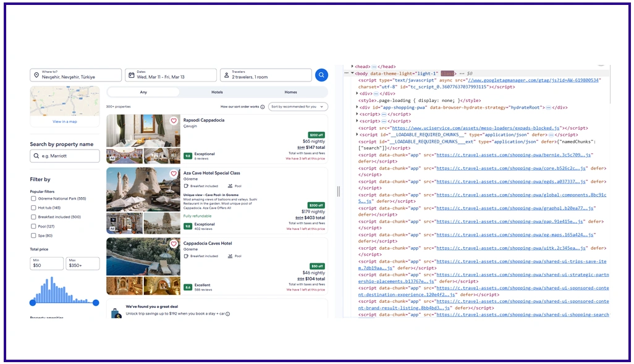This screenshot has width=634, height=364.
Task: Open the View in a map link
Action: [65, 122]
